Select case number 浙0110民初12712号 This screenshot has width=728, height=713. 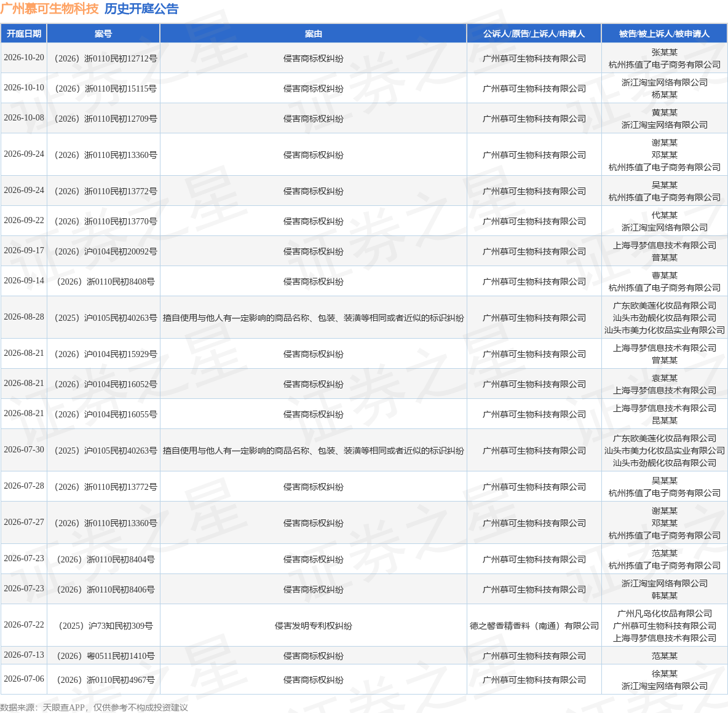[106, 58]
